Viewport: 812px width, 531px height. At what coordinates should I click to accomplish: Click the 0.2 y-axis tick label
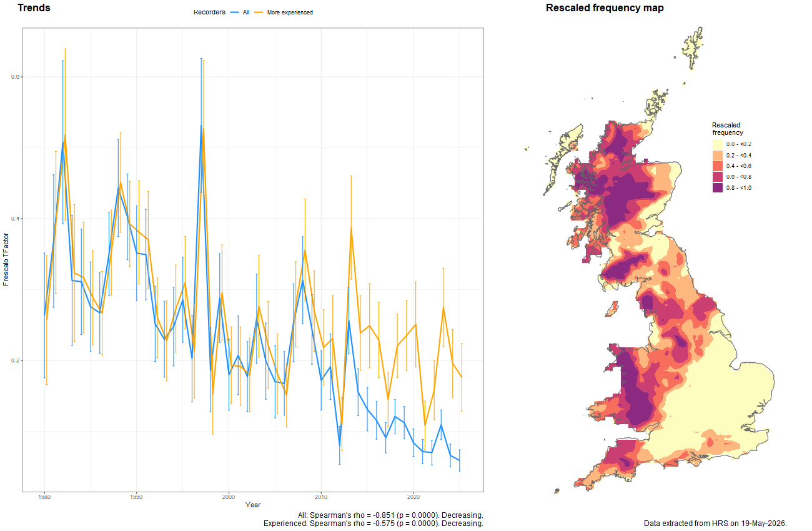[x=16, y=360]
